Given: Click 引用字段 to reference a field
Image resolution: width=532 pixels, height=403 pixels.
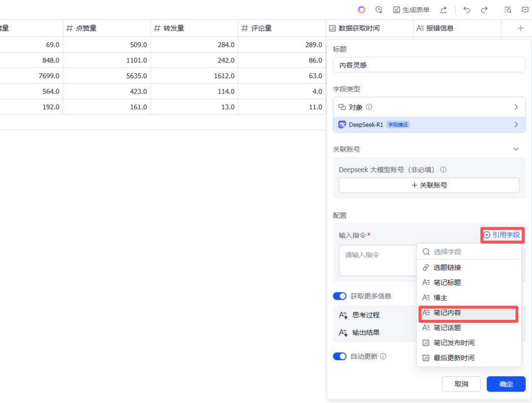Looking at the screenshot, I should [502, 235].
